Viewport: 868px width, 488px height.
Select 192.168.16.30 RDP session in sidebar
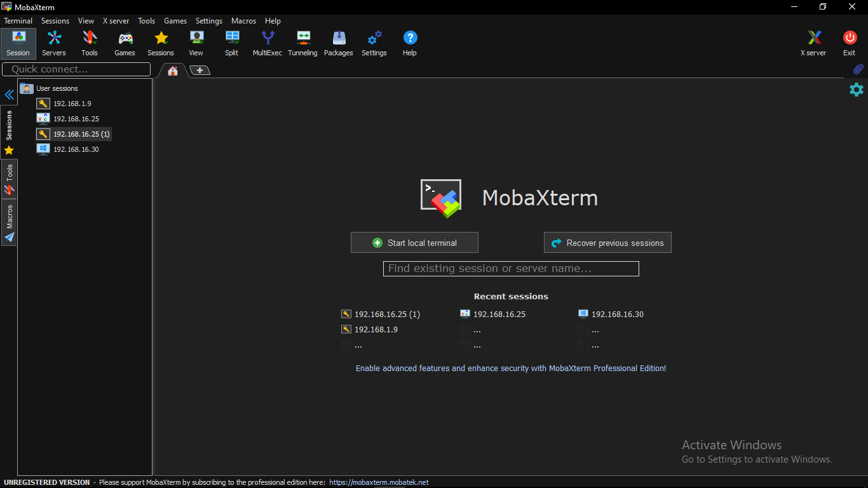[69, 149]
